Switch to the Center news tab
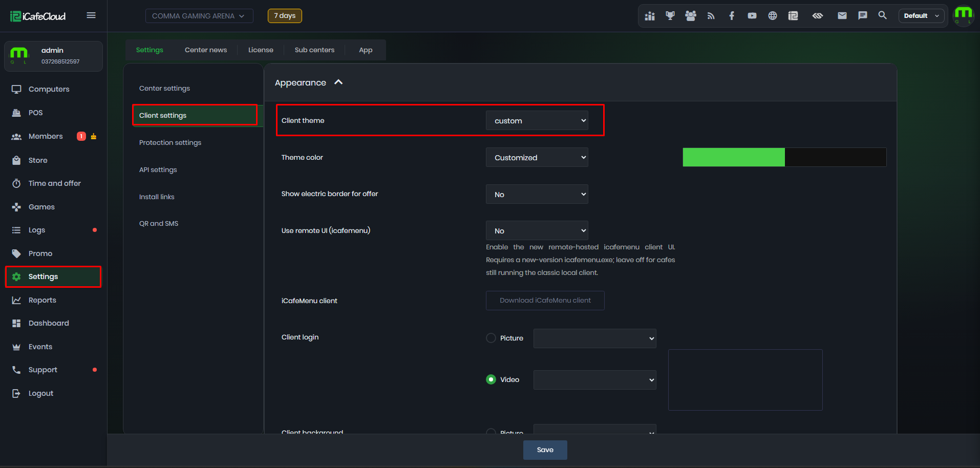Viewport: 980px width, 468px height. (206, 50)
